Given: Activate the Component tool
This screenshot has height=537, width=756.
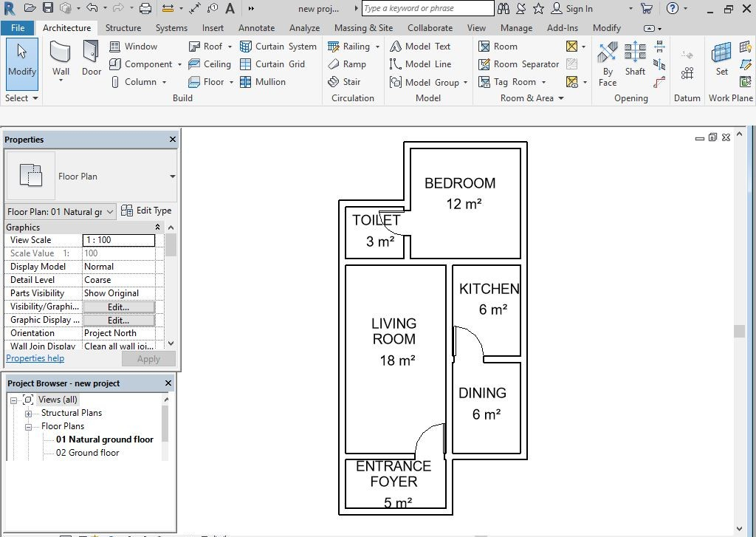Looking at the screenshot, I should click(x=140, y=64).
